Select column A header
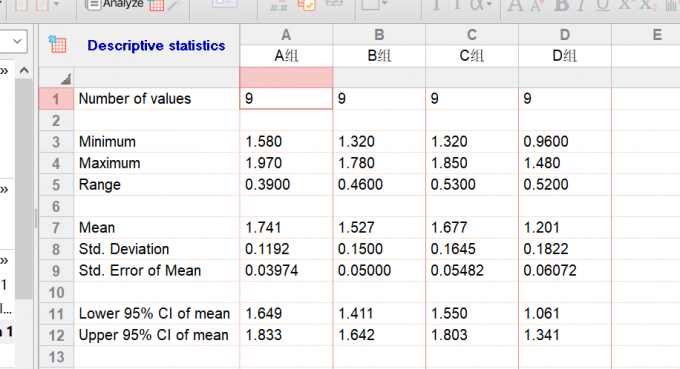This screenshot has height=369, width=680. pos(286,35)
